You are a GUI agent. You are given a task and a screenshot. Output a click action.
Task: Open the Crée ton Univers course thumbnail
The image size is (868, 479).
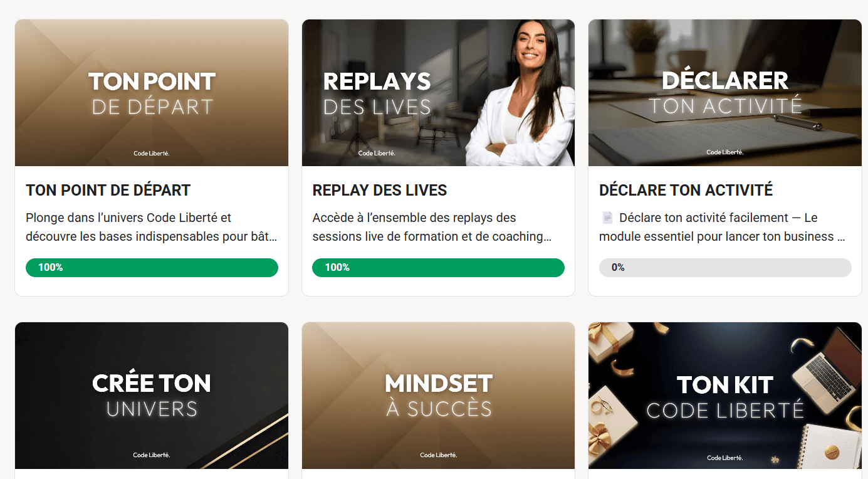pyautogui.click(x=152, y=396)
